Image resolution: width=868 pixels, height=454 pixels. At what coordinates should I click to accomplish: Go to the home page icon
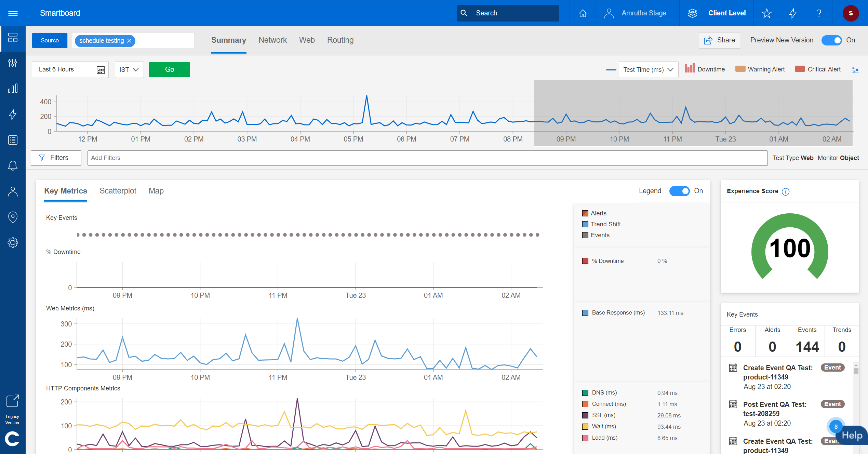click(x=583, y=13)
